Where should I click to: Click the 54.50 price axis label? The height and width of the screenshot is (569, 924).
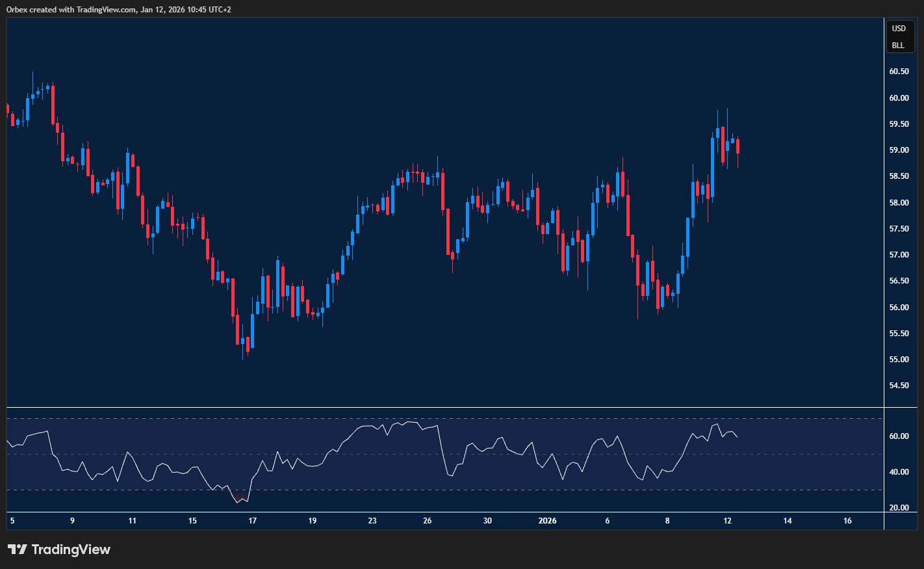click(x=899, y=386)
